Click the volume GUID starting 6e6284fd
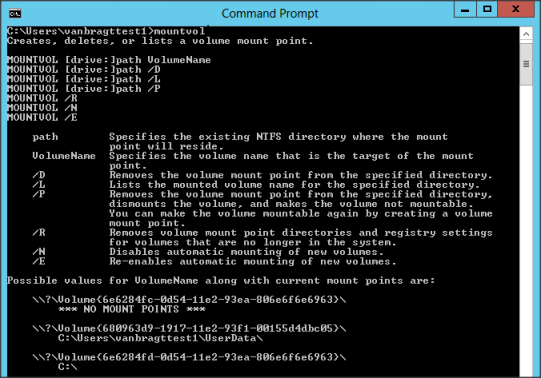 189,357
